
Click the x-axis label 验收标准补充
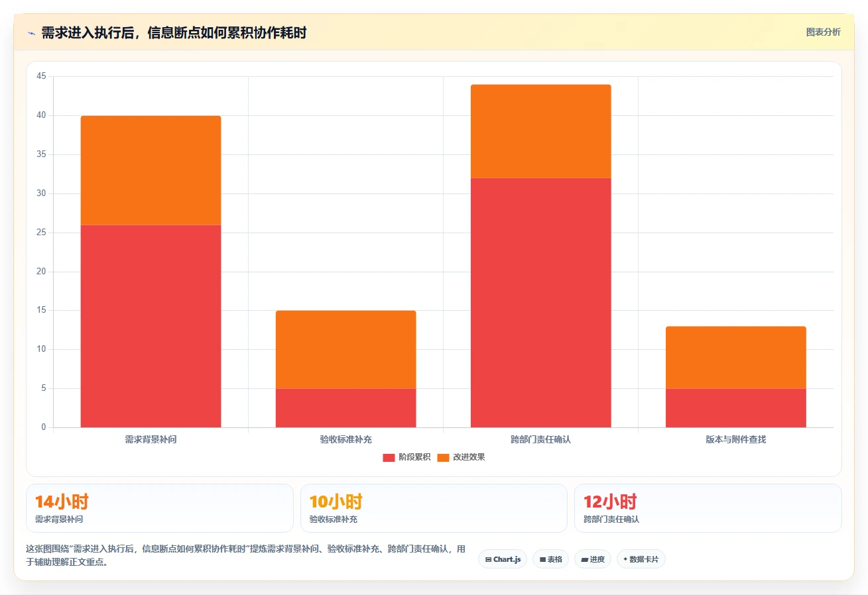point(345,439)
